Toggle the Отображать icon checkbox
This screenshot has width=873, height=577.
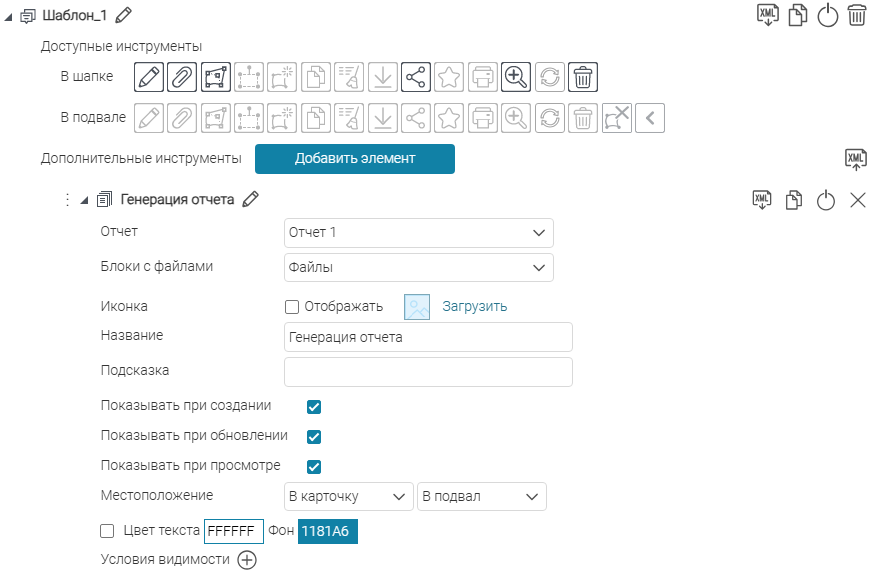[x=292, y=307]
